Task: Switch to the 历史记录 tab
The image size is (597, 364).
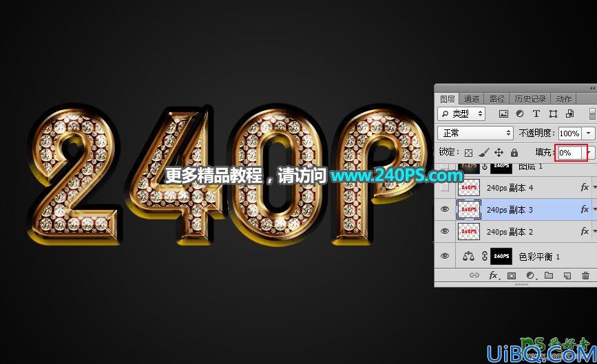Action: [x=530, y=99]
